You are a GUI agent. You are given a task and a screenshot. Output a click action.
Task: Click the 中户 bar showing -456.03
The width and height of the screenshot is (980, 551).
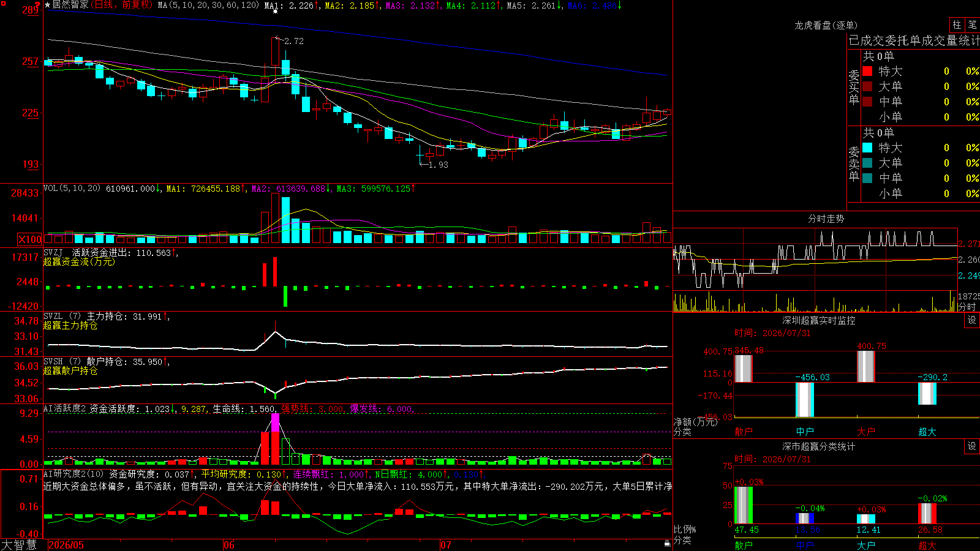pyautogui.click(x=804, y=400)
